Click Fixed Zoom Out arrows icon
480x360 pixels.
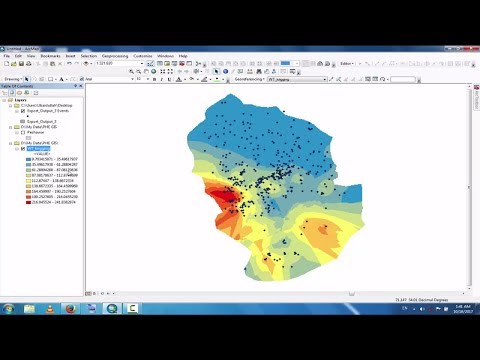tap(170, 71)
